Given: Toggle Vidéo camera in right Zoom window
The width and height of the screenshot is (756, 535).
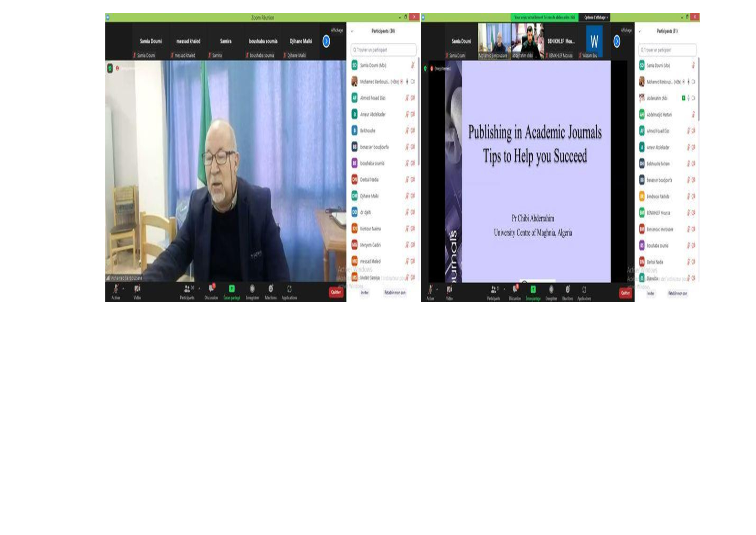Looking at the screenshot, I should tap(449, 289).
